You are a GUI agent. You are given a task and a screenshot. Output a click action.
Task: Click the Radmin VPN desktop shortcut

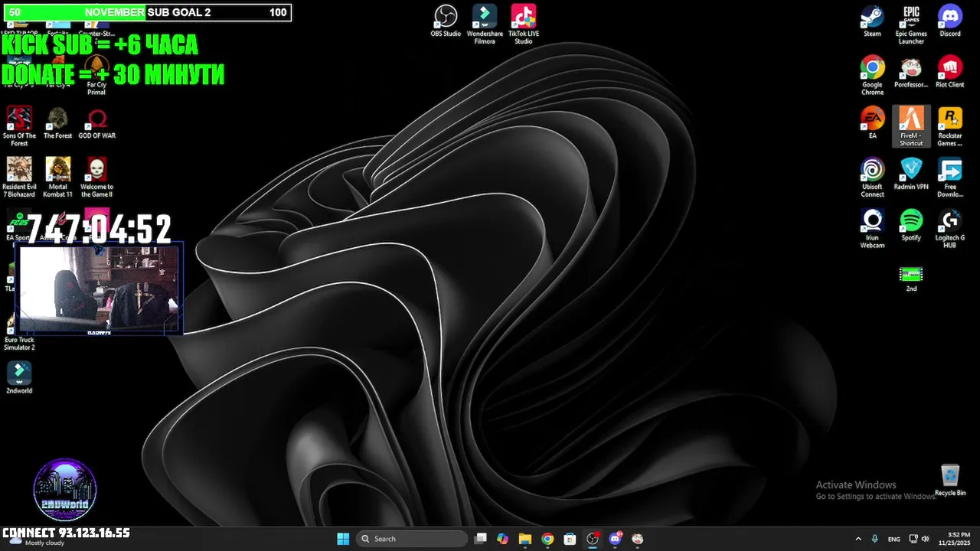click(x=911, y=174)
